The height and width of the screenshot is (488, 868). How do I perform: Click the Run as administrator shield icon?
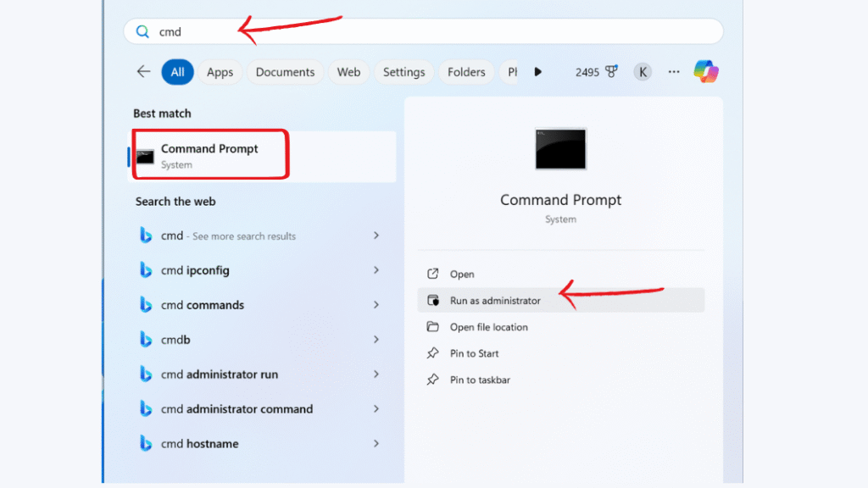[x=433, y=300]
